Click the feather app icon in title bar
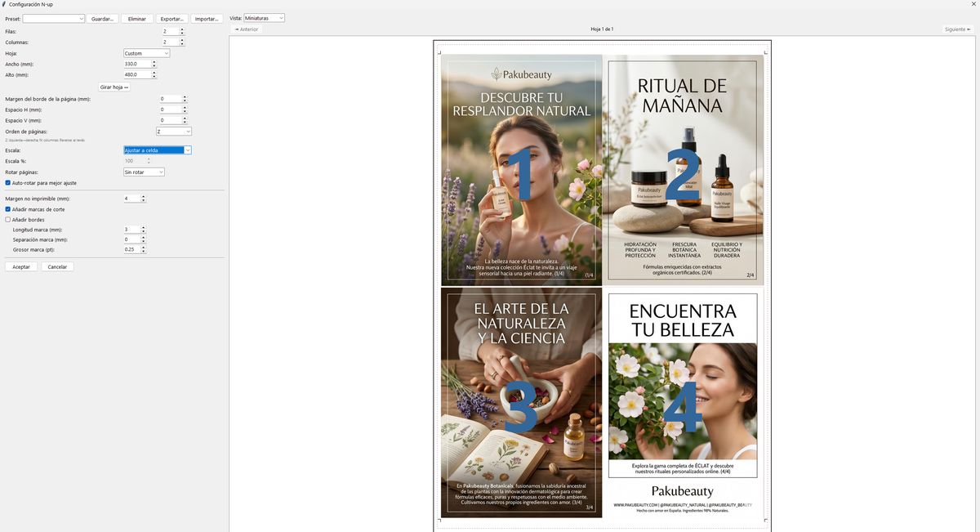Viewport: 980px width, 532px height. pos(4,4)
